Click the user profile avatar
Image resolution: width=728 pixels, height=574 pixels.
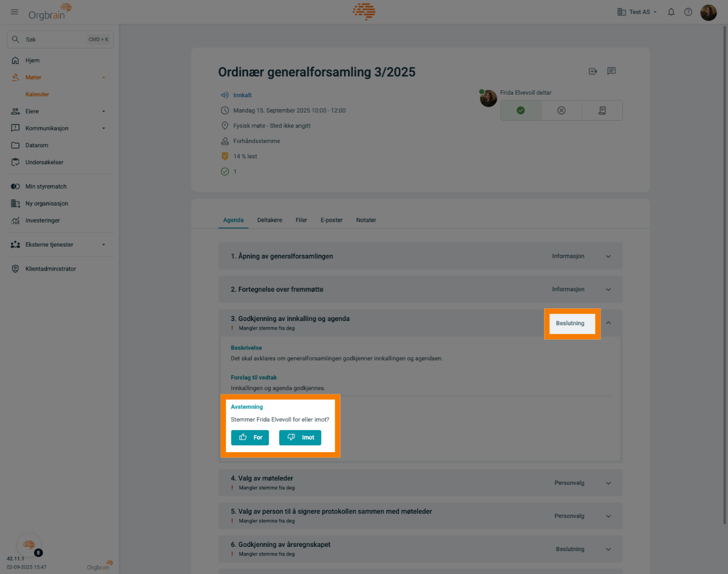coord(708,12)
